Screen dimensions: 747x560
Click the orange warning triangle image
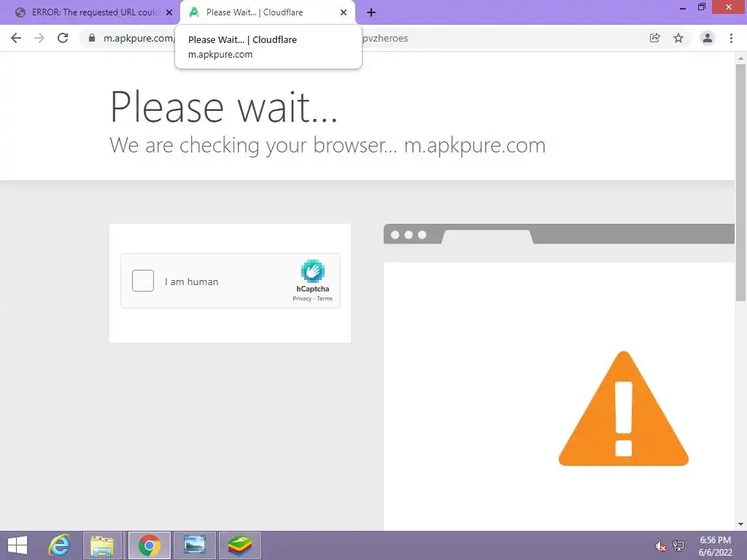624,408
